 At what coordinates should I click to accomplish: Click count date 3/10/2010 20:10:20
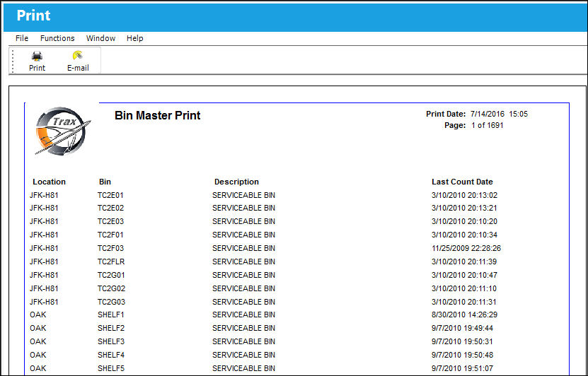tap(465, 222)
